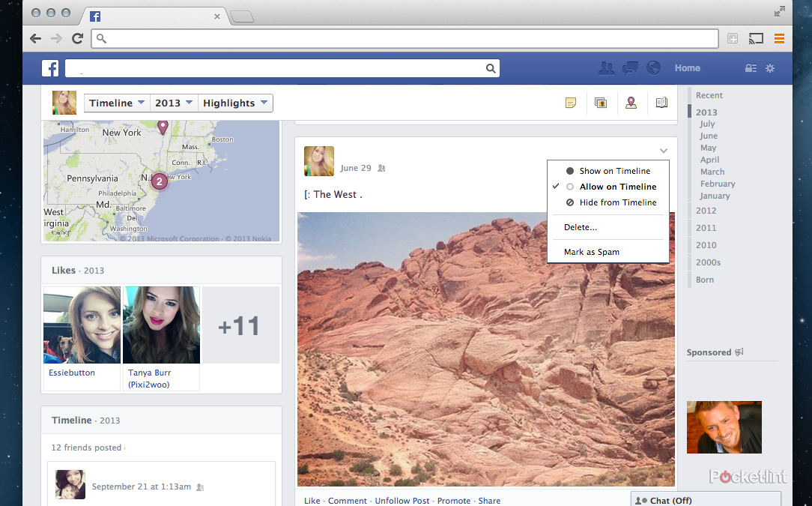The image size is (812, 506).
Task: Open the account settings gear icon
Action: coord(770,68)
